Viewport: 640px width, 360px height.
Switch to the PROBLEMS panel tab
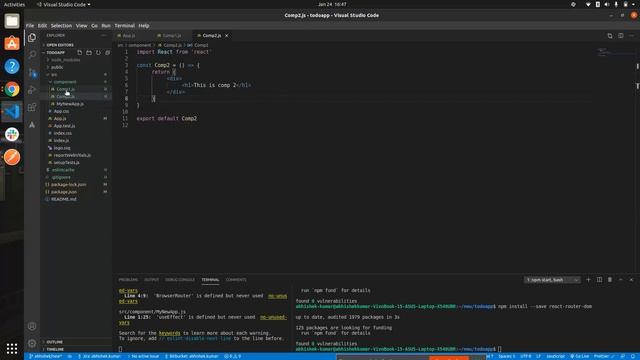[x=128, y=280]
